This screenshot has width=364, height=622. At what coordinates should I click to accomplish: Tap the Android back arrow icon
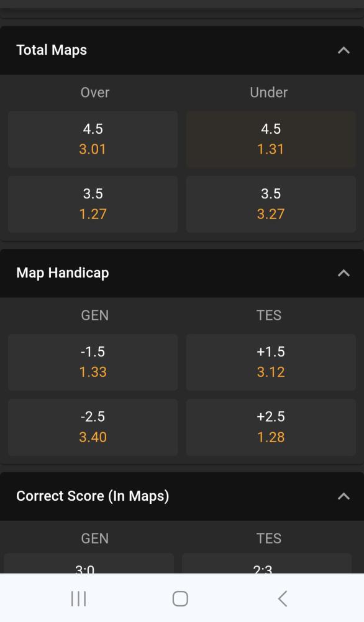(283, 598)
